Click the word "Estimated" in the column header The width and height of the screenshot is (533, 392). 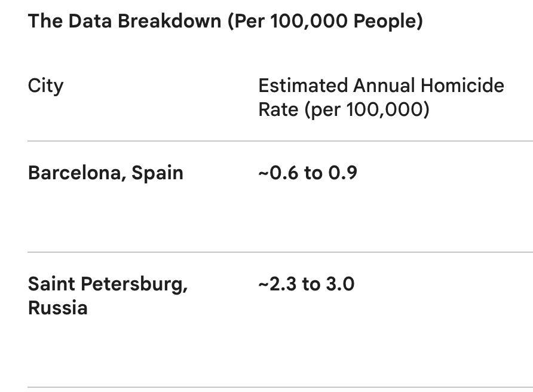point(303,85)
